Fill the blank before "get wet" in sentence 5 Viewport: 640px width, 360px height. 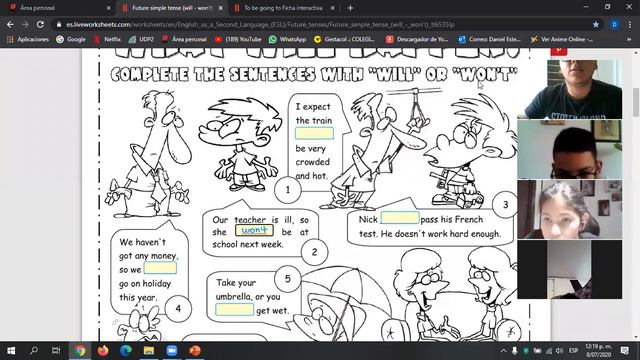point(235,309)
